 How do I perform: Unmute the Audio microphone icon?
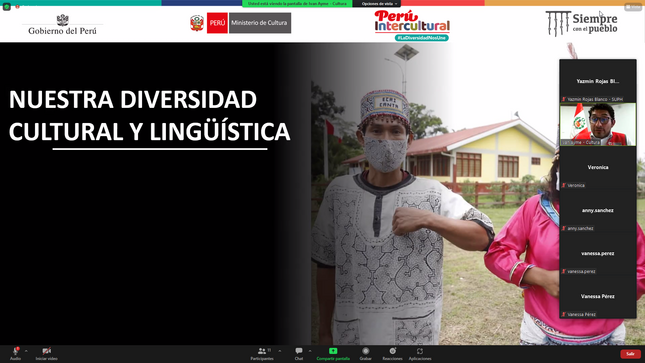(15, 351)
